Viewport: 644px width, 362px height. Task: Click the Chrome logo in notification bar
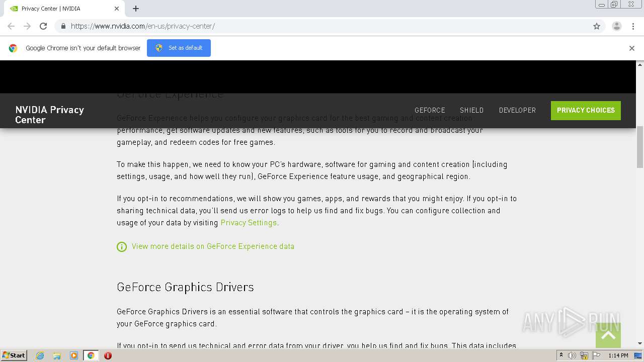coord(13,48)
